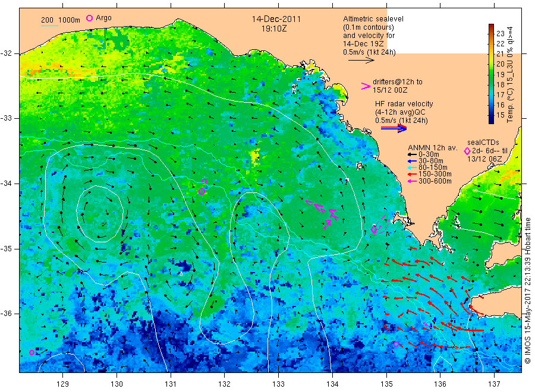Click the 300-600m depth label
535x392 pixels.
[435, 181]
